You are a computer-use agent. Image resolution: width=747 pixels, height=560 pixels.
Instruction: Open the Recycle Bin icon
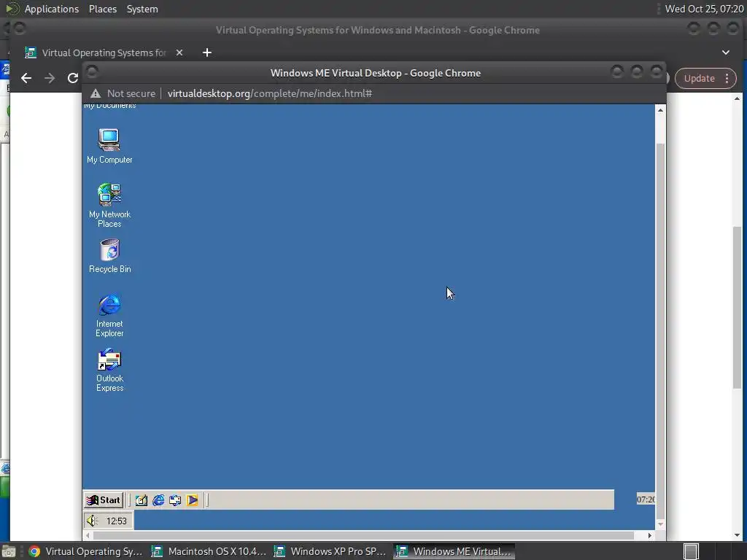point(109,256)
